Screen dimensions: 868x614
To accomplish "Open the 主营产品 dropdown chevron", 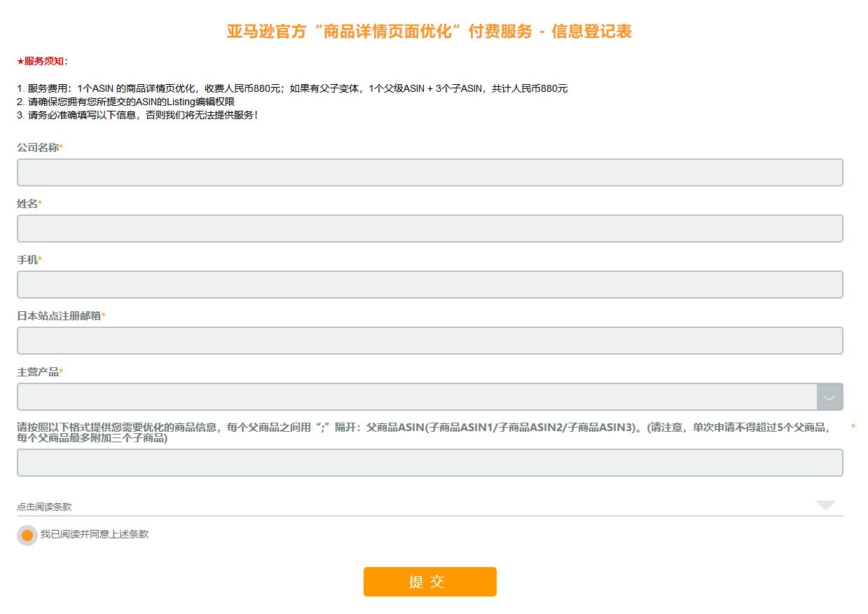I will click(x=829, y=397).
